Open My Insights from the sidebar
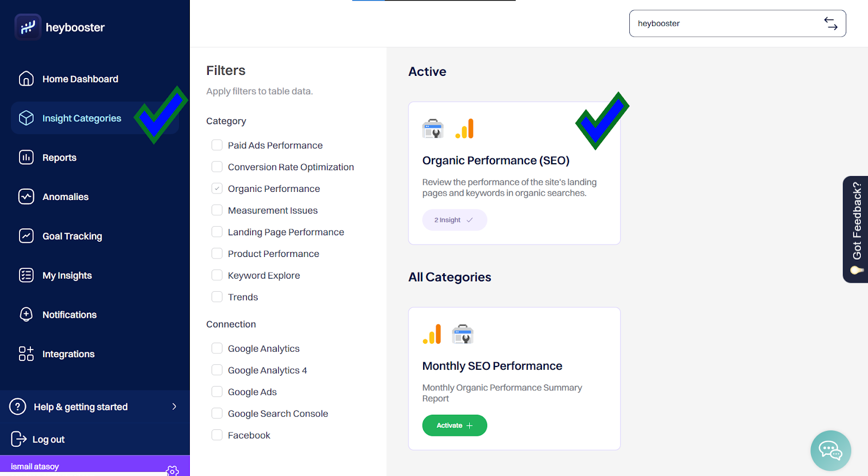 point(67,275)
